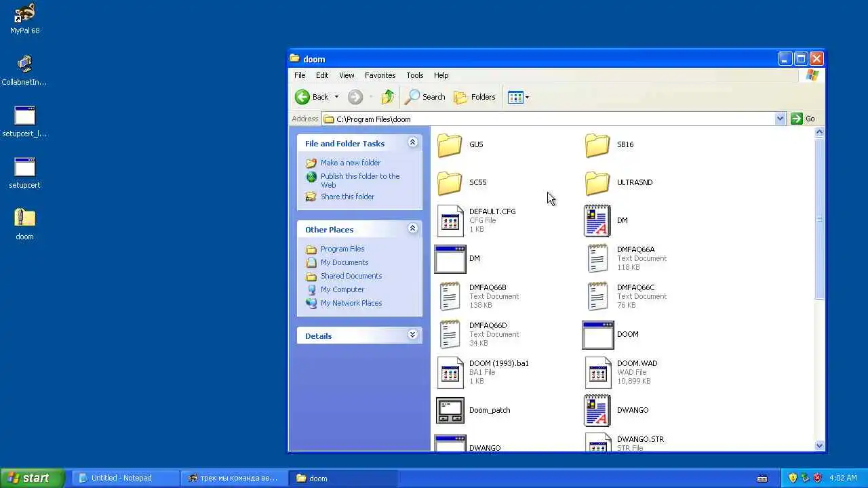
Task: Click Make a new folder link
Action: (x=351, y=163)
